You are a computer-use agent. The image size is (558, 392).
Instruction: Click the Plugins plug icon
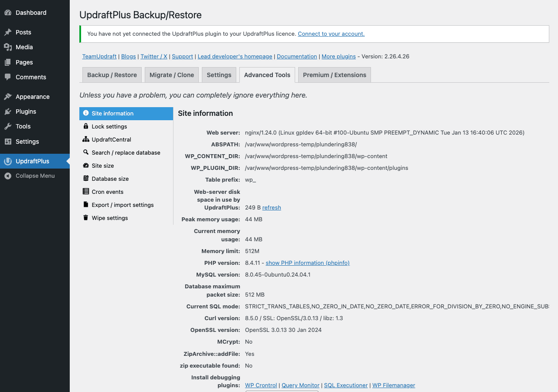[x=8, y=112]
